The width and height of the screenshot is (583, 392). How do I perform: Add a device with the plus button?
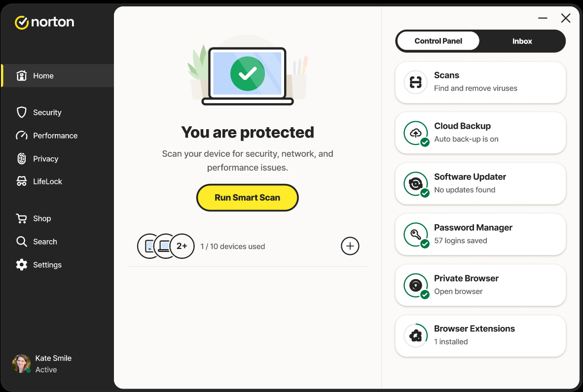(350, 246)
